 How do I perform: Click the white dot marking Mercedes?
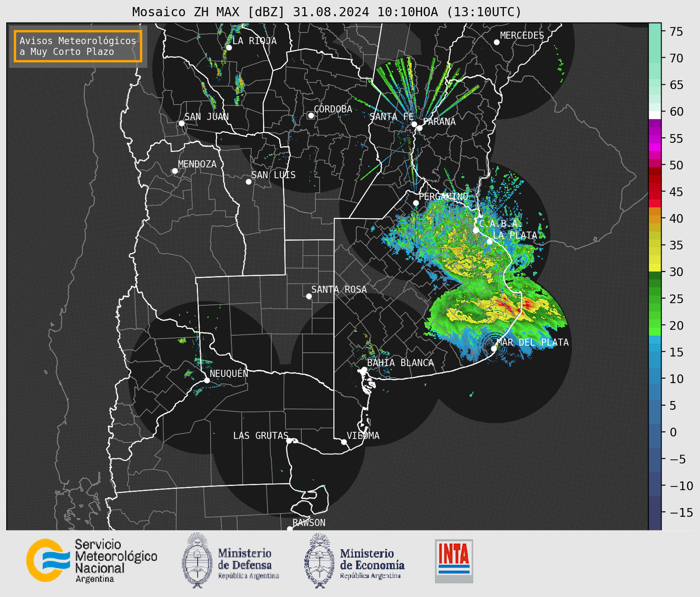[x=497, y=42]
